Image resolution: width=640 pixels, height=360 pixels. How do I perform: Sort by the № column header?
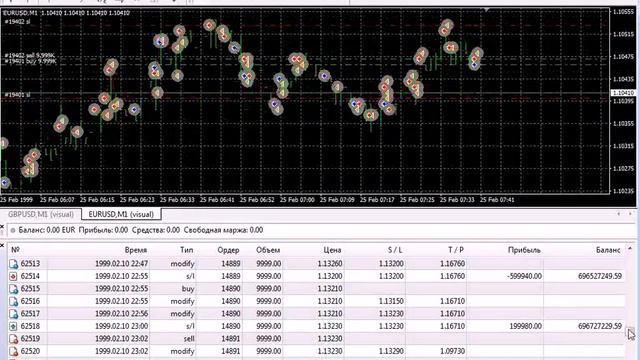coord(16,250)
